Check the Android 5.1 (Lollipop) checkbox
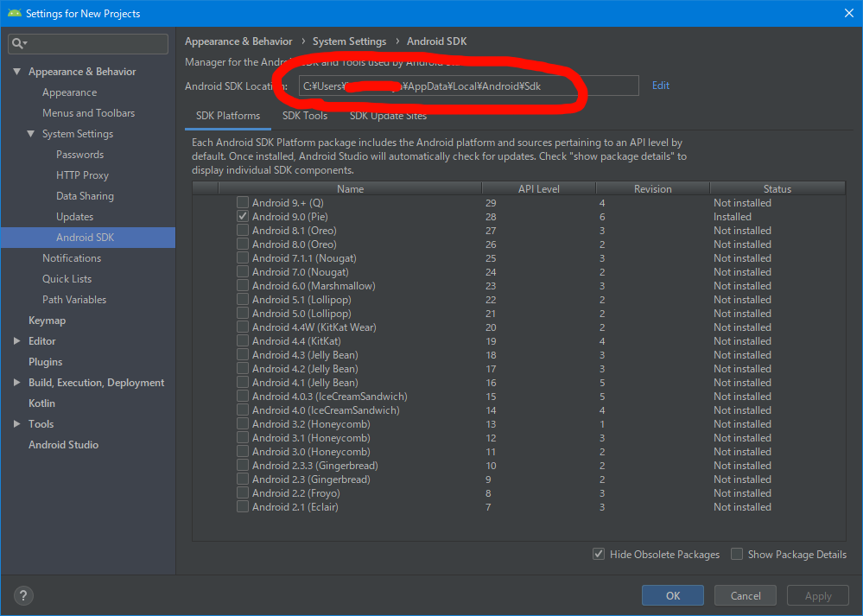This screenshot has height=616, width=863. point(243,300)
